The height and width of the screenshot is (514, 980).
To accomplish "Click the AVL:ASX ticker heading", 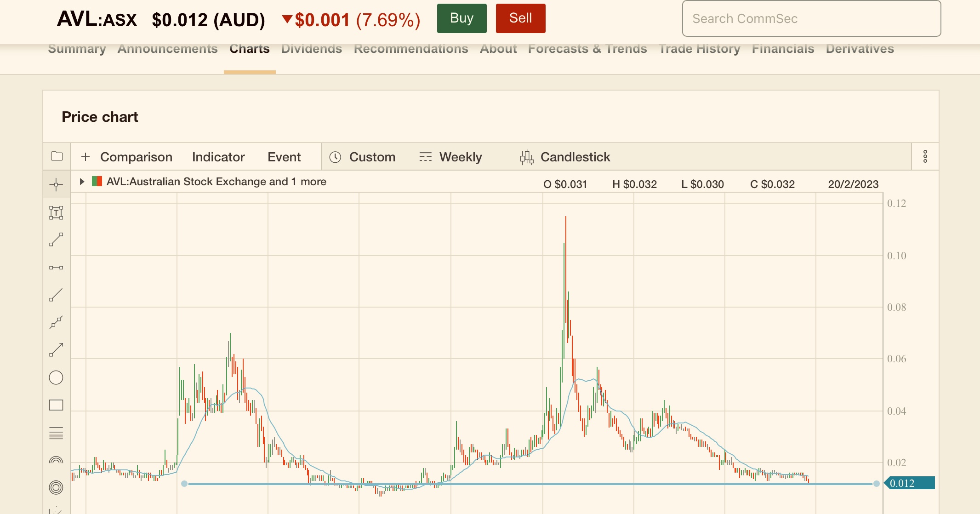I will click(x=97, y=19).
